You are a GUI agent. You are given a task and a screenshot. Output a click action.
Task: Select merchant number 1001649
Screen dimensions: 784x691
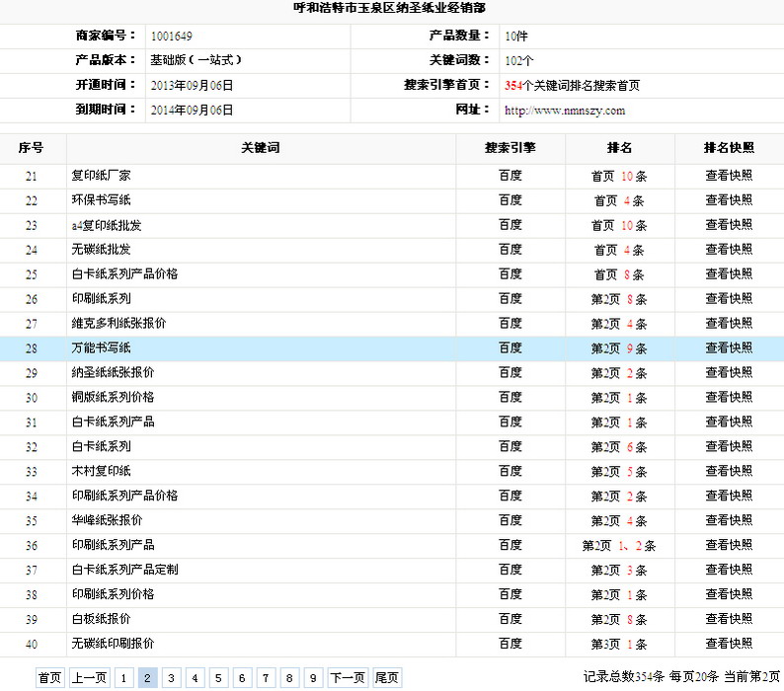click(x=172, y=36)
